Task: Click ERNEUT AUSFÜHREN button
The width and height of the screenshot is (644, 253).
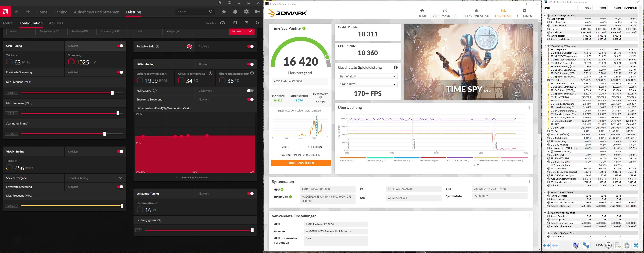Action: pyautogui.click(x=301, y=163)
